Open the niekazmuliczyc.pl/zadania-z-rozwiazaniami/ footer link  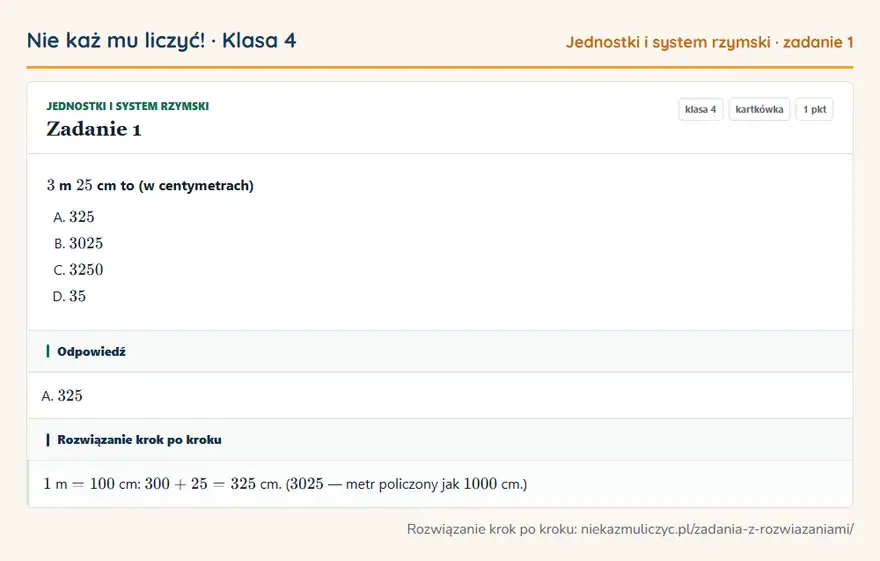pos(717,529)
